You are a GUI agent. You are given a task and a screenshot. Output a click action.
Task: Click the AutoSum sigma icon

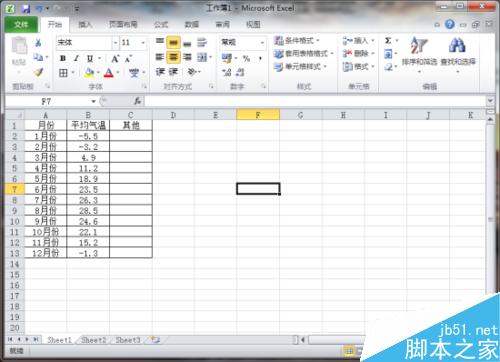tap(388, 41)
